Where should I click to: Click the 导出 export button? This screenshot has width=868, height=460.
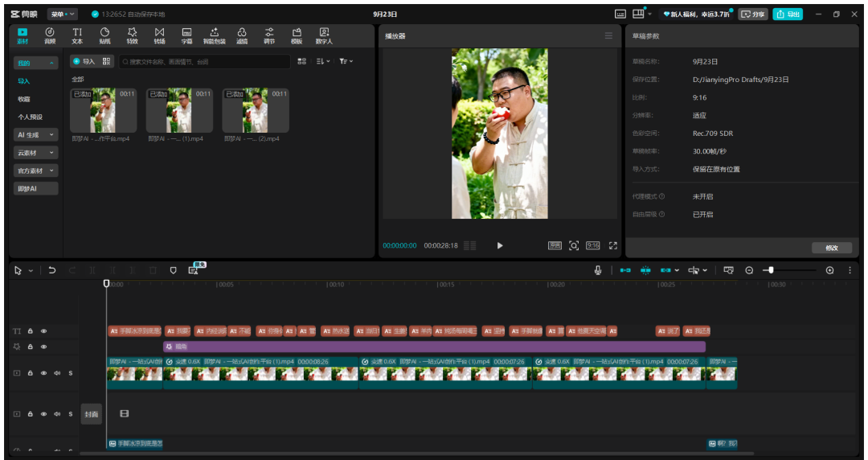pos(788,14)
